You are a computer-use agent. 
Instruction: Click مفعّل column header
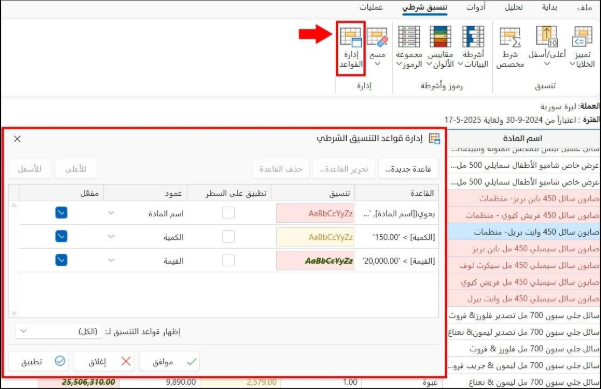(x=61, y=193)
